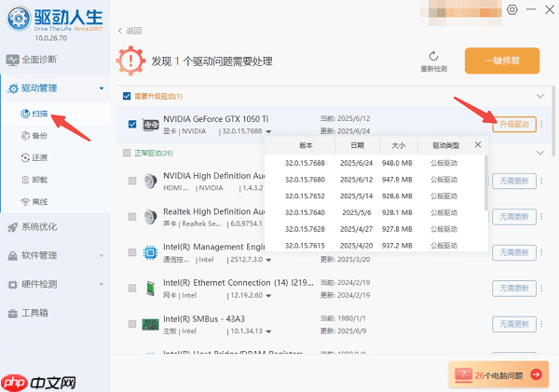Collapse the 驱动管理 dropdown arrow
559x392 pixels.
102,88
